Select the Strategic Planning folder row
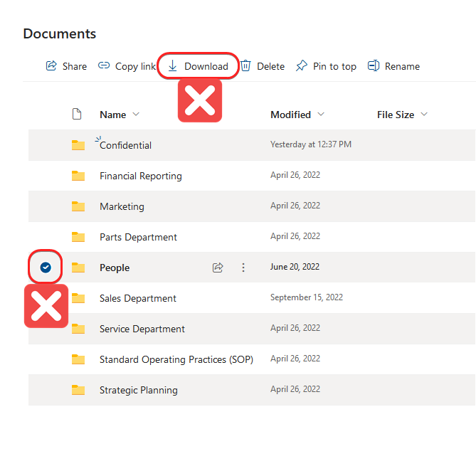 coord(46,390)
